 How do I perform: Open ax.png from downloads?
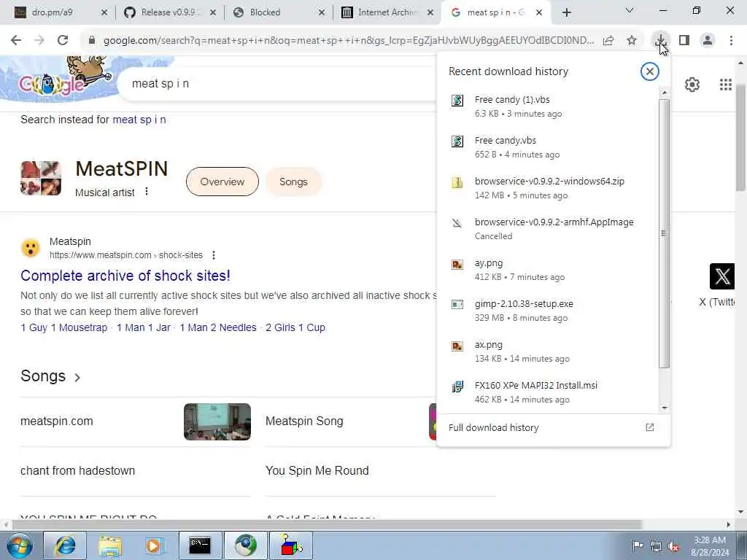[x=547, y=351]
